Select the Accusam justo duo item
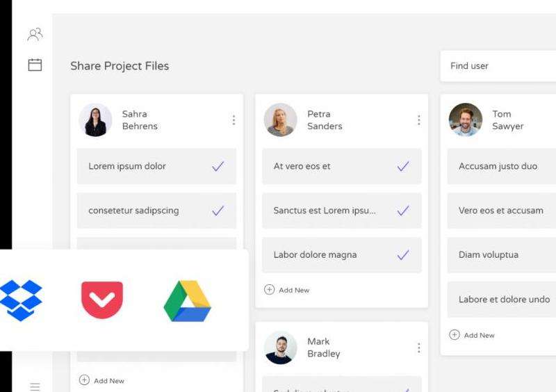Image resolution: width=556 pixels, height=392 pixels. click(x=501, y=166)
